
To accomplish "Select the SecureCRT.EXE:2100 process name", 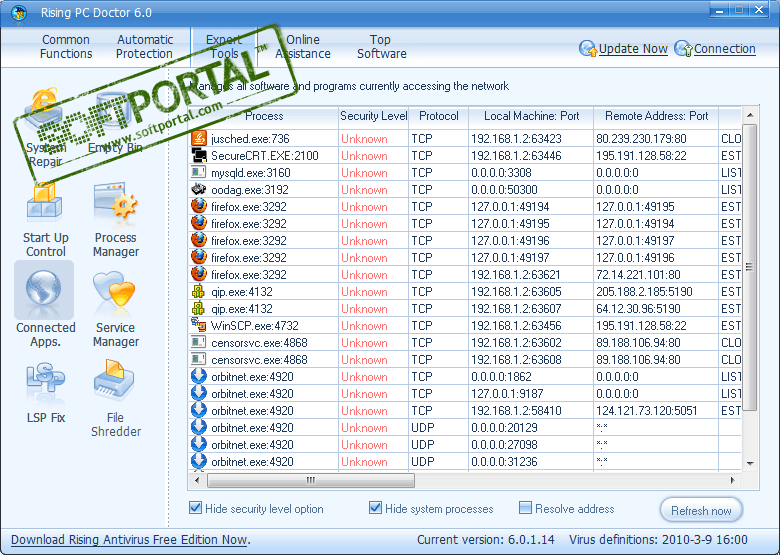I will coord(265,156).
